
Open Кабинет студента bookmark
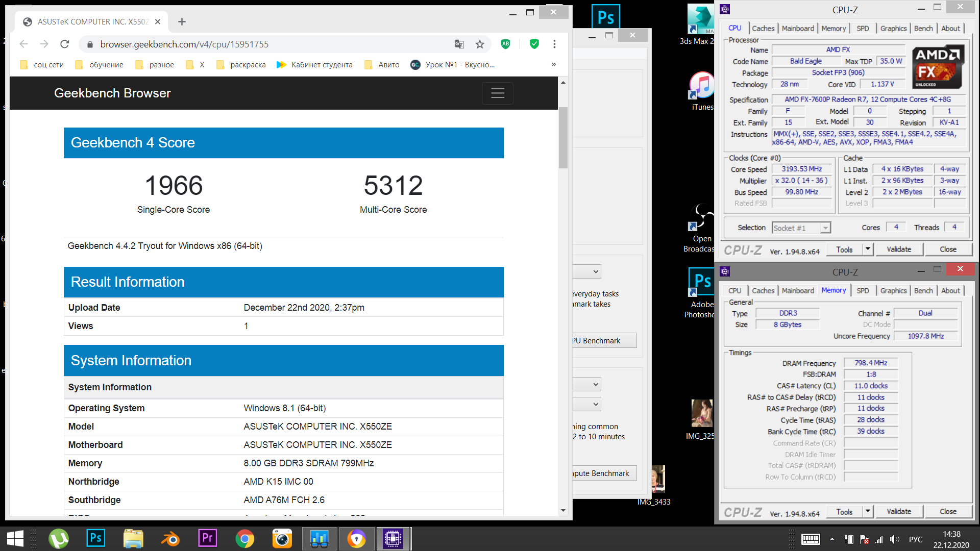315,65
